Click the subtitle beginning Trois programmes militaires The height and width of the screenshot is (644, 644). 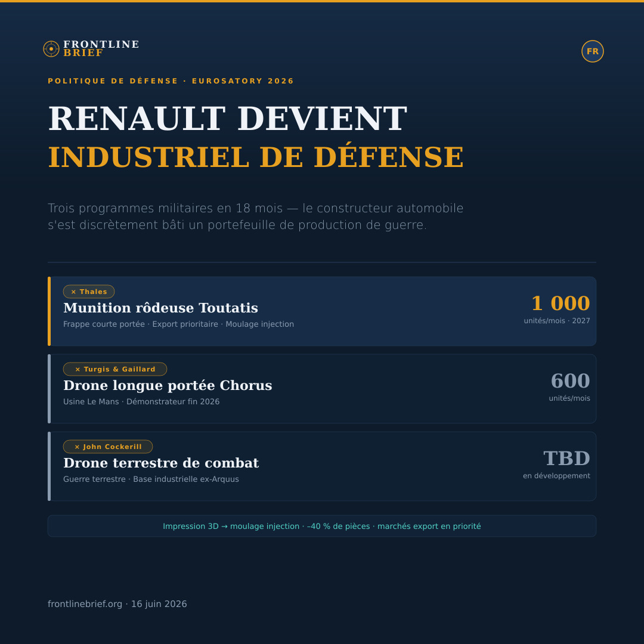(255, 216)
